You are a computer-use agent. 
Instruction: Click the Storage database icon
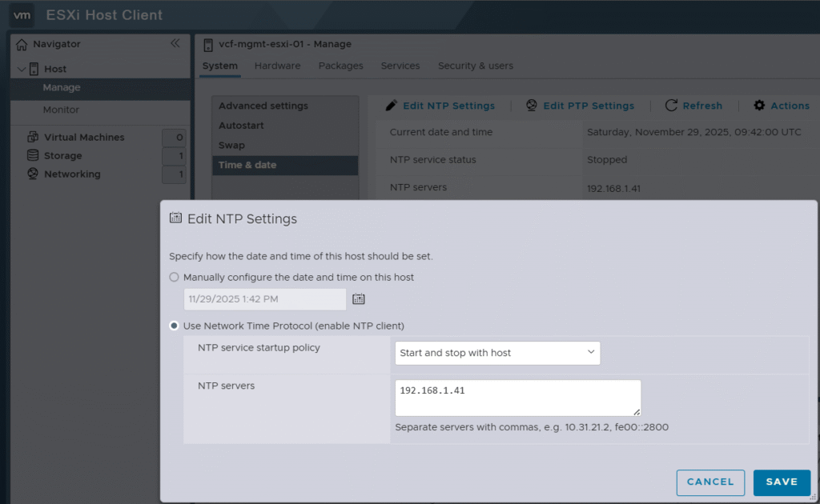click(32, 155)
